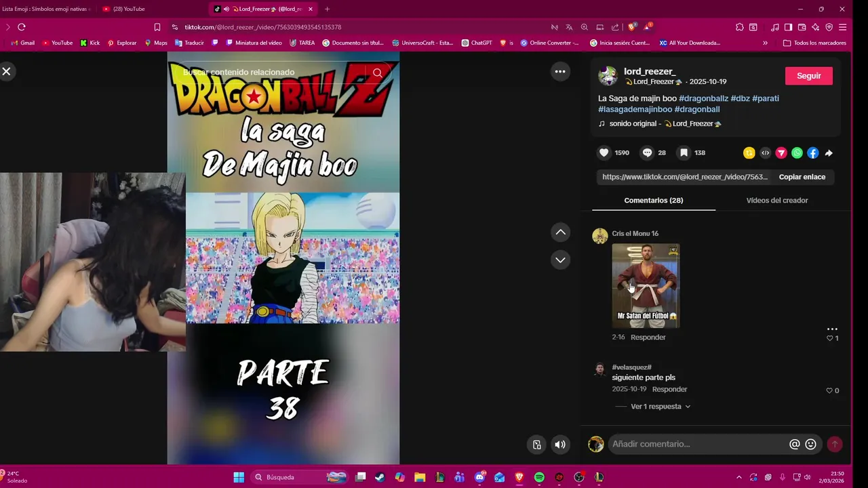Open the translate page icon
This screenshot has height=488, width=868.
569,27
